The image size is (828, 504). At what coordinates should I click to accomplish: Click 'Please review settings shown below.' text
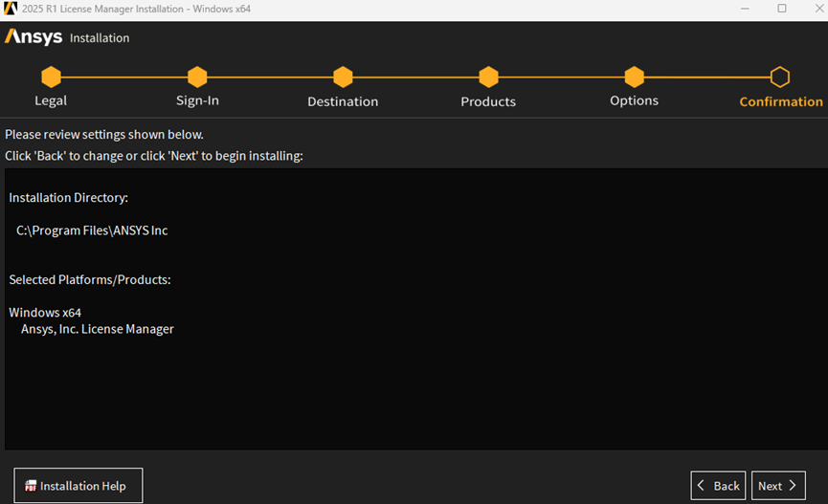pos(104,135)
